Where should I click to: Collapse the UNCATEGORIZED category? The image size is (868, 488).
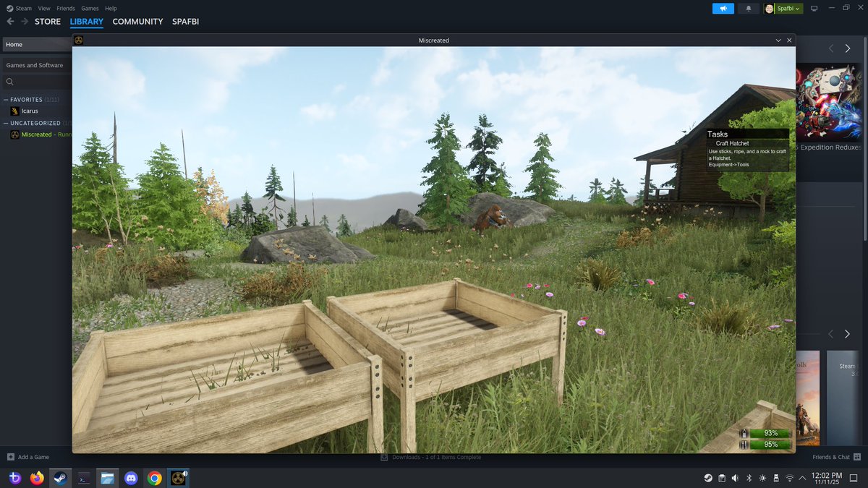6,123
